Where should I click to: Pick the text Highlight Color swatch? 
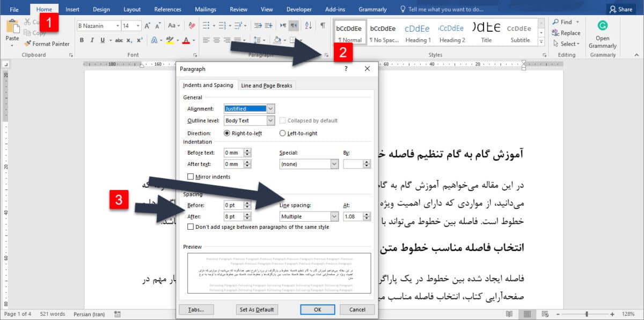pos(170,40)
